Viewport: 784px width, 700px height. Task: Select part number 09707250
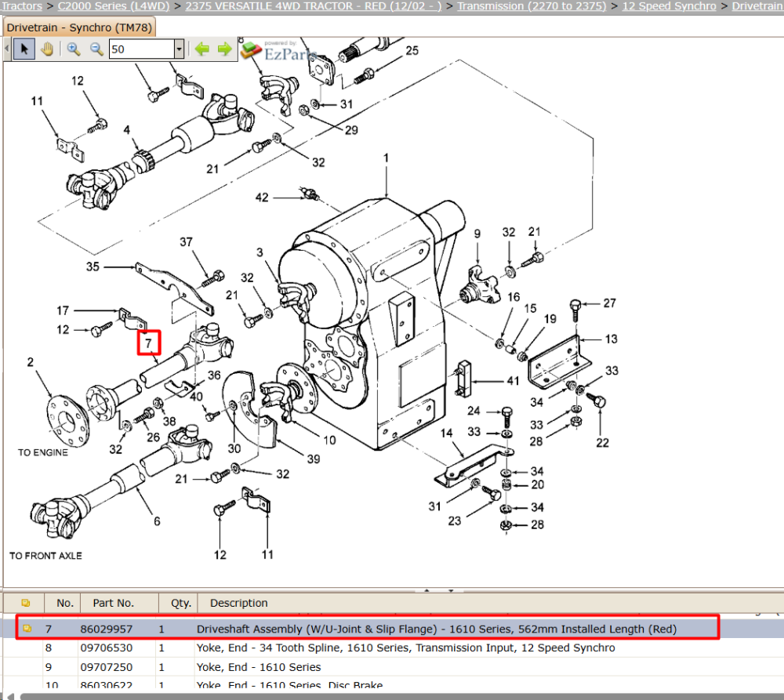(106, 667)
